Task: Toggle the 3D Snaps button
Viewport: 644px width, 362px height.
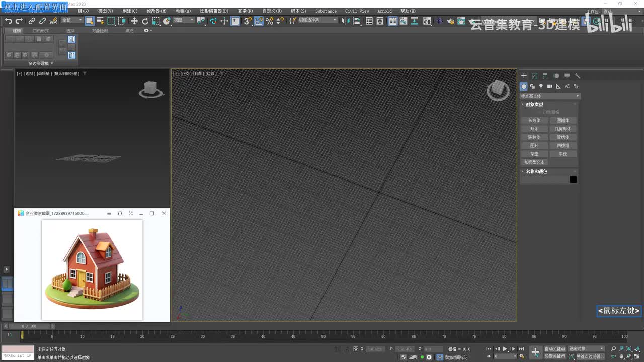Action: [x=248, y=21]
